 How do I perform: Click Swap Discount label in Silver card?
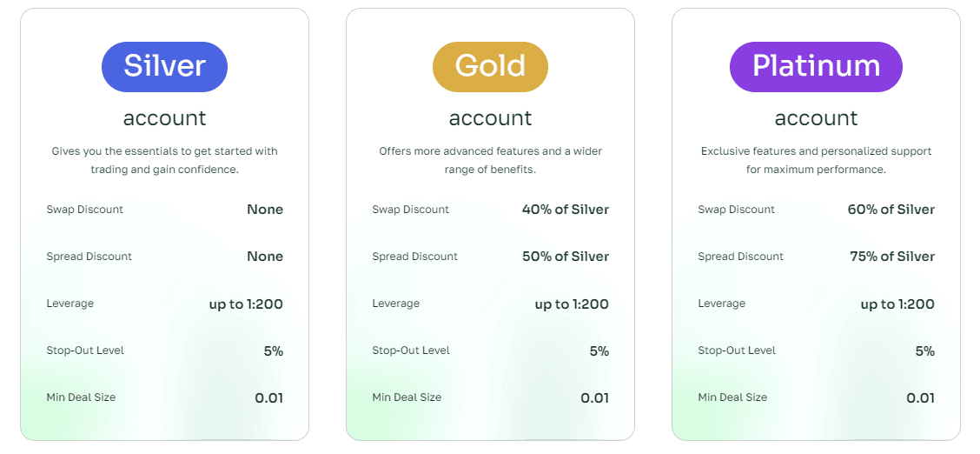click(x=85, y=210)
